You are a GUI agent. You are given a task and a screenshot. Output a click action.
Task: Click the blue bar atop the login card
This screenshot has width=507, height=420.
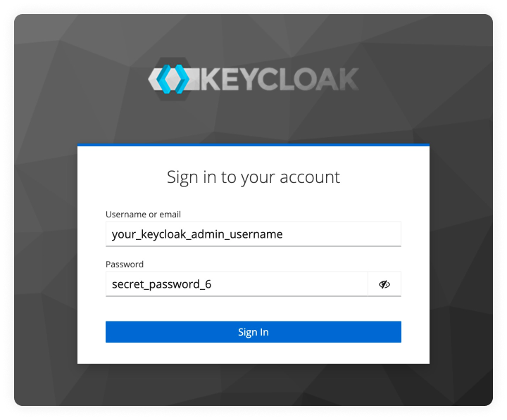point(254,145)
